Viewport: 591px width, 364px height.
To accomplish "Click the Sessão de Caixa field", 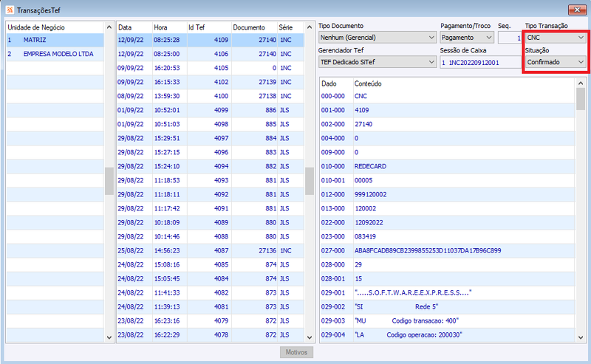I will coord(481,62).
